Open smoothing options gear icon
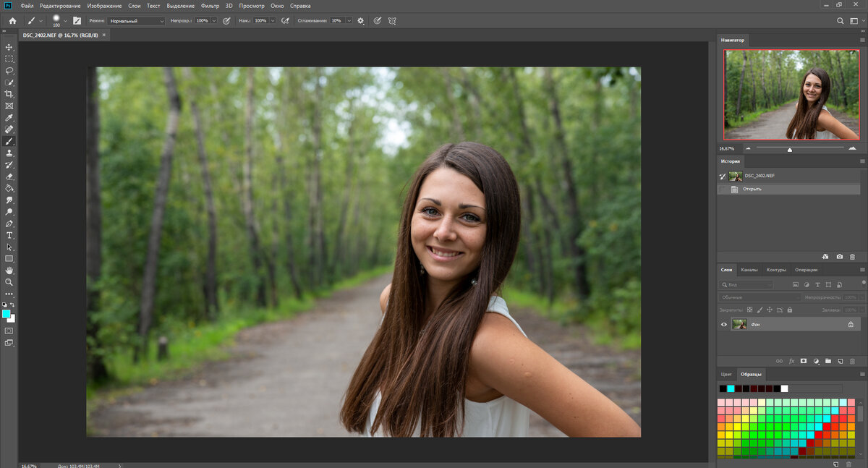This screenshot has height=468, width=868. pos(361,21)
